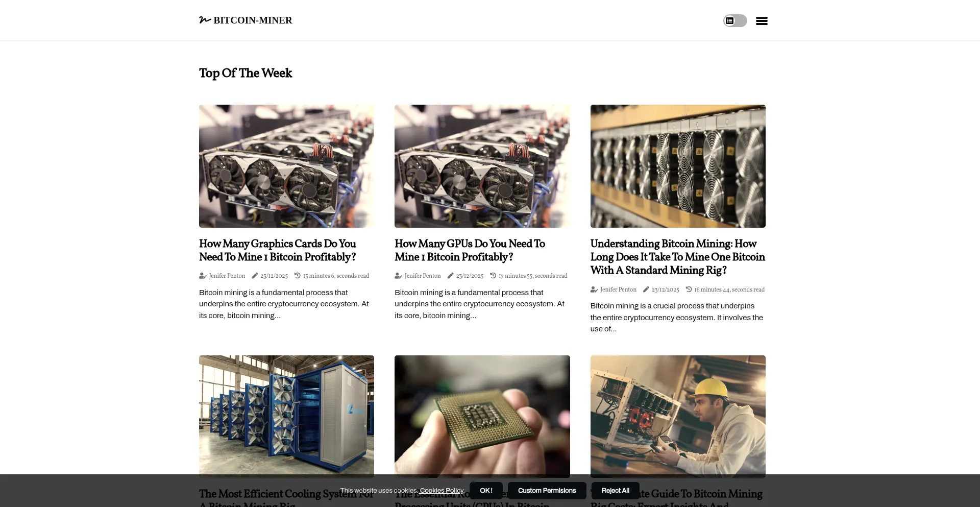The height and width of the screenshot is (507, 980).
Task: Click pencil date icon on GPUs article
Action: 450,276
